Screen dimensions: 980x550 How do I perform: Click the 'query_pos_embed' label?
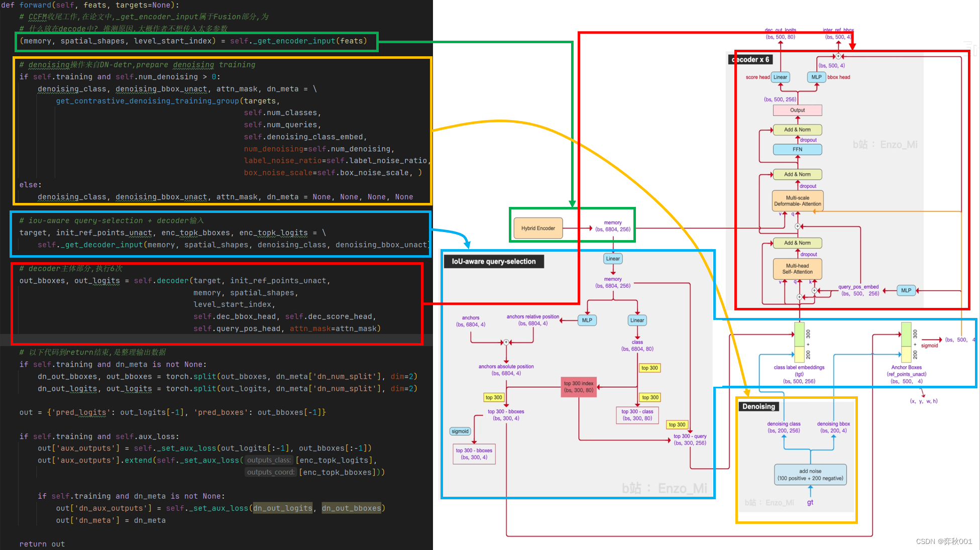coord(858,287)
